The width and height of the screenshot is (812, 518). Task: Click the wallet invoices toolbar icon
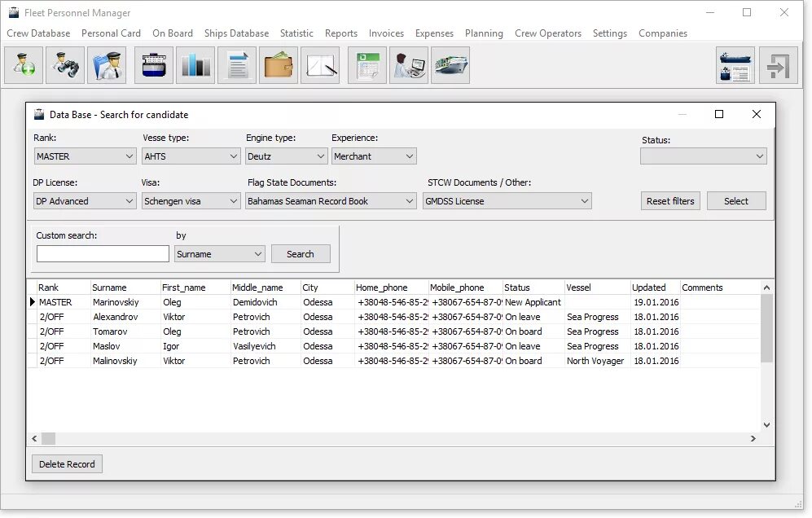[x=279, y=65]
